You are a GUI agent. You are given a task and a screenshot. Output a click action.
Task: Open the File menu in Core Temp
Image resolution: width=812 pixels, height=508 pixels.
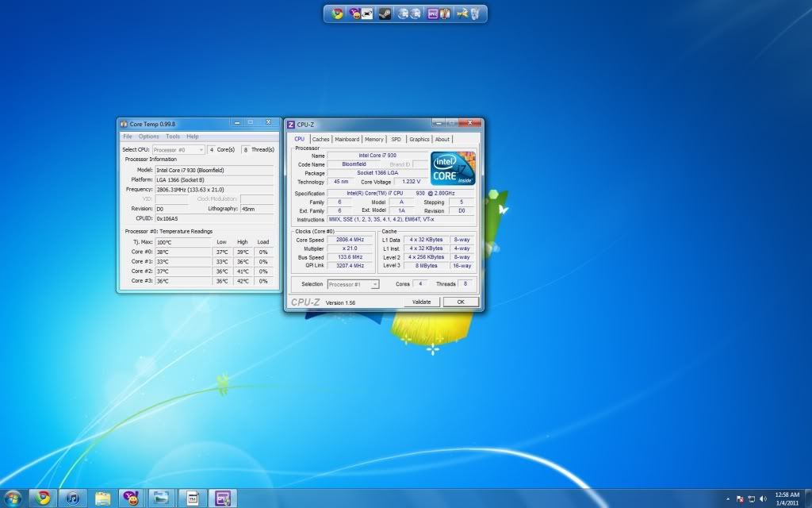(128, 137)
